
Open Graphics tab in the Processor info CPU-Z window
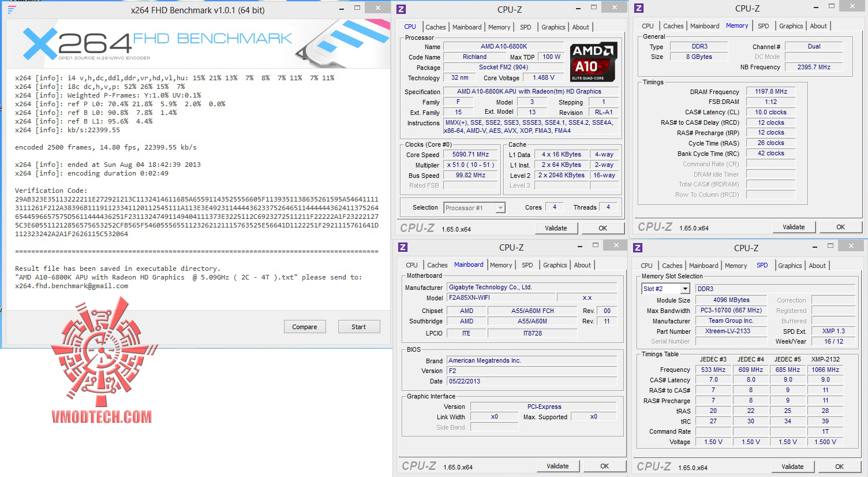(x=553, y=27)
